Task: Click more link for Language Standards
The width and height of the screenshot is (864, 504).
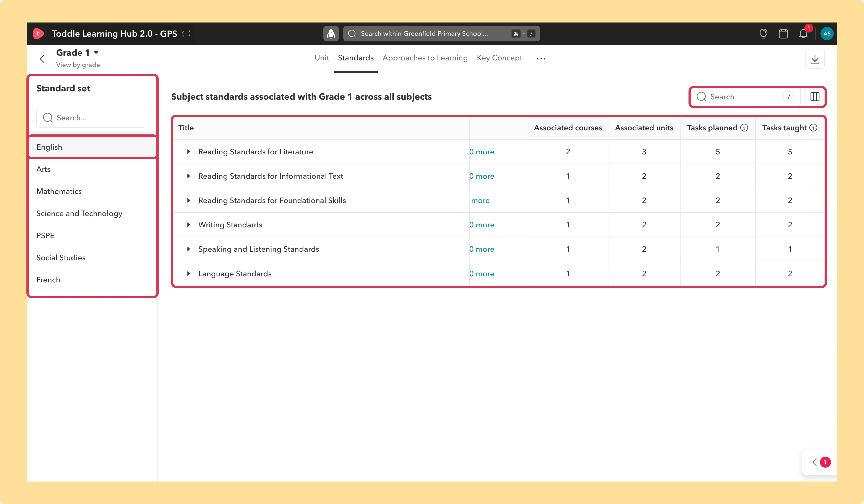Action: pos(482,274)
